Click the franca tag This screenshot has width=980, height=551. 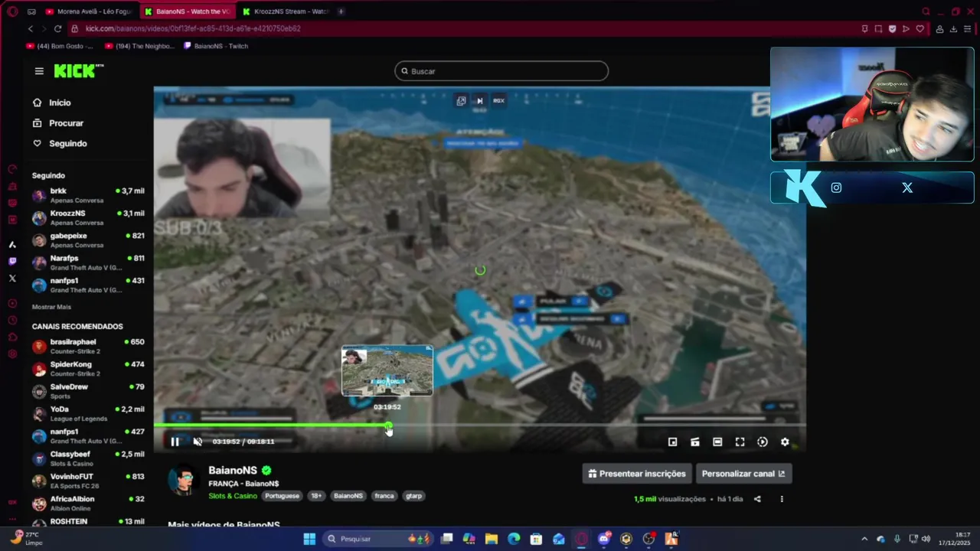(384, 496)
